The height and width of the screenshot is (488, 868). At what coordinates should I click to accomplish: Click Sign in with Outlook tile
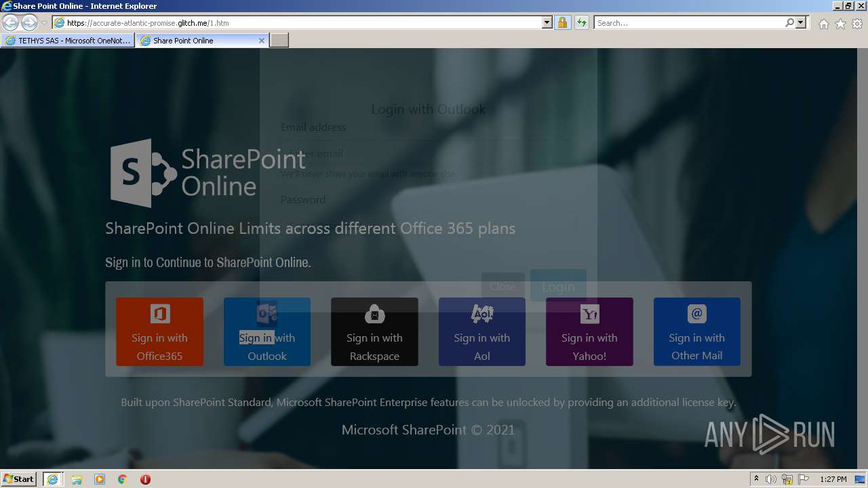pyautogui.click(x=267, y=331)
